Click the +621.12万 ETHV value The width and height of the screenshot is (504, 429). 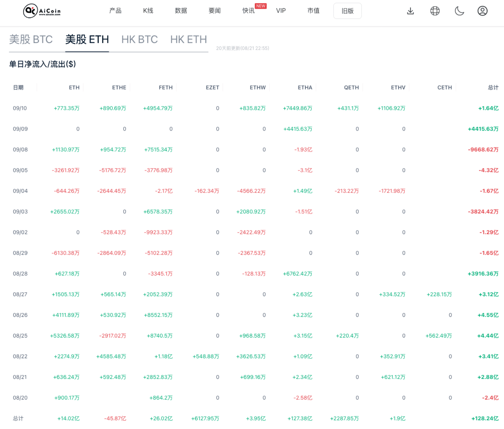393,377
